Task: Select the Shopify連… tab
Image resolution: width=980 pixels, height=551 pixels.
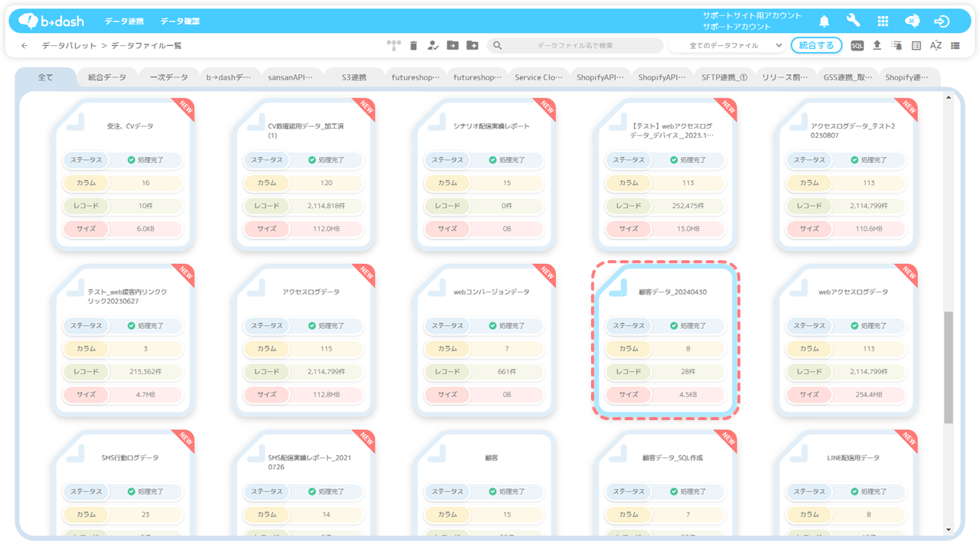Action: tap(910, 77)
